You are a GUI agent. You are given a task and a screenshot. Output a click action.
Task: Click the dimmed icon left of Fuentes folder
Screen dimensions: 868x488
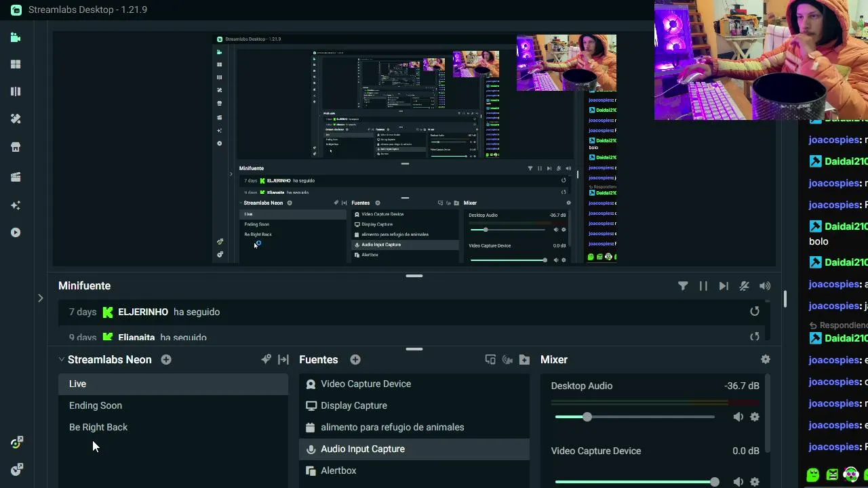[507, 359]
